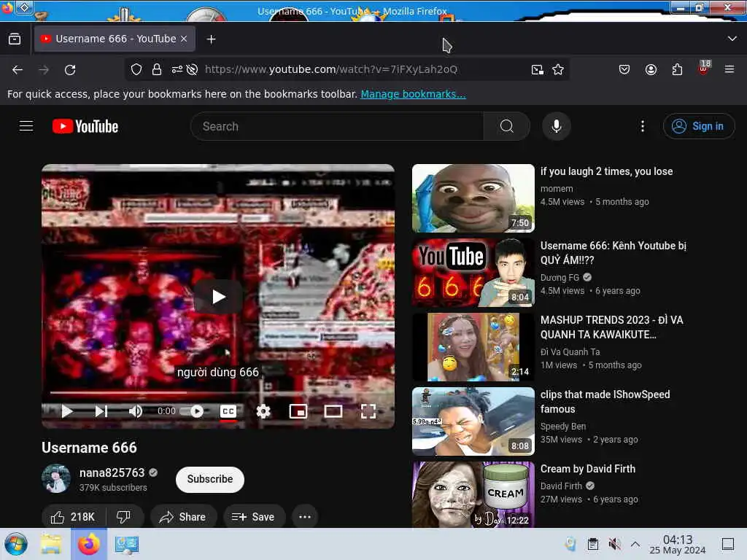
Task: Click the autoplay blocked icon in address bar
Action: [x=192, y=69]
